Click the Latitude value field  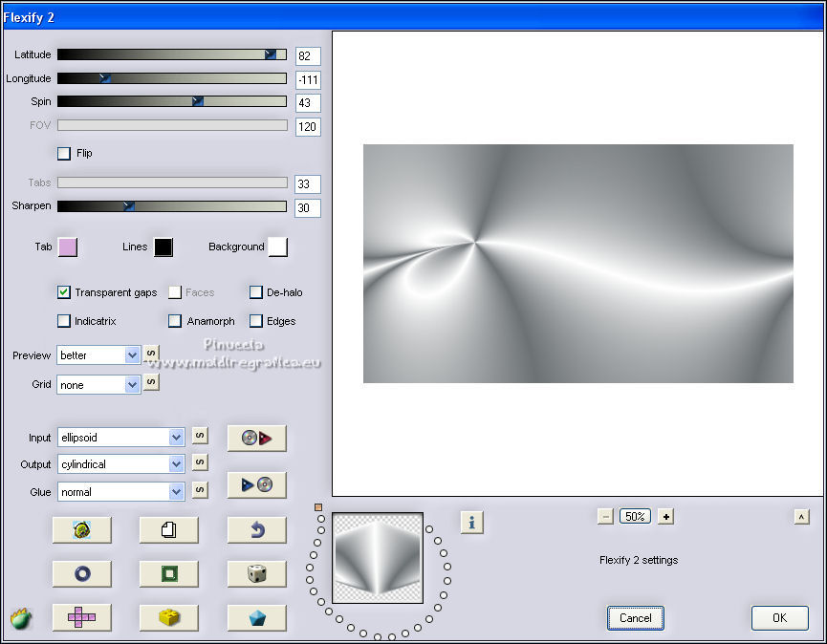[308, 55]
